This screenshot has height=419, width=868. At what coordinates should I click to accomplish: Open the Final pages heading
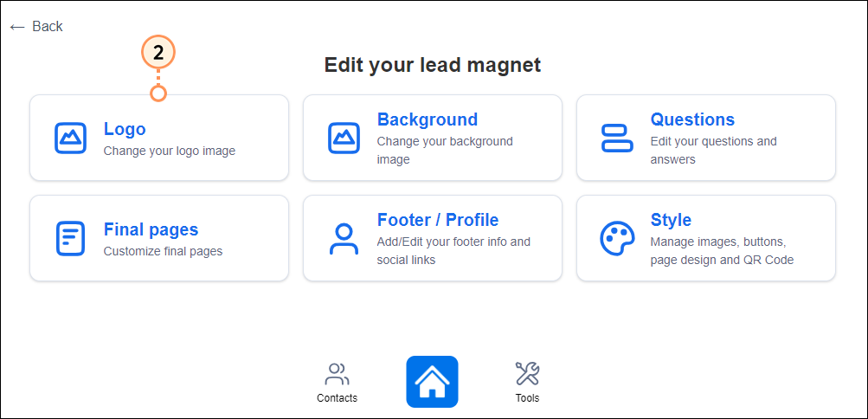[151, 229]
